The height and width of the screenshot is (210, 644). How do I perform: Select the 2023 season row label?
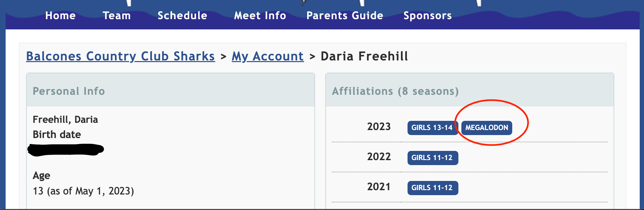379,126
